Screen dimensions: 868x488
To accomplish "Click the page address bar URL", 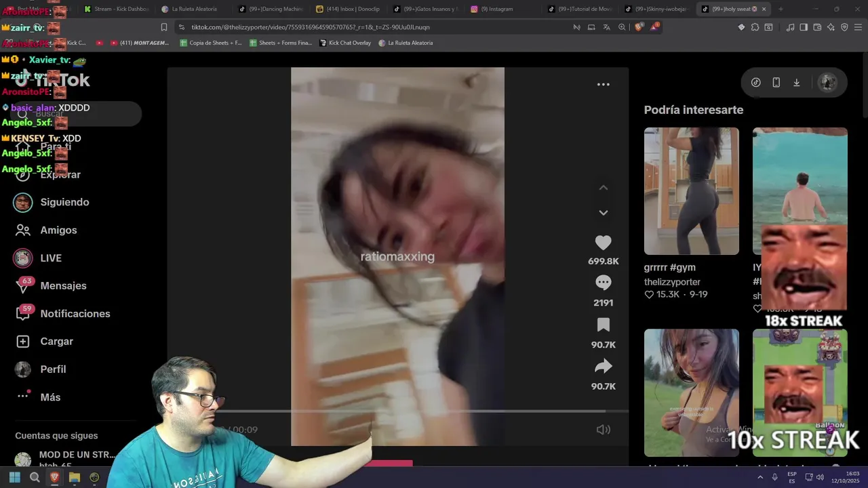I will coord(310,27).
